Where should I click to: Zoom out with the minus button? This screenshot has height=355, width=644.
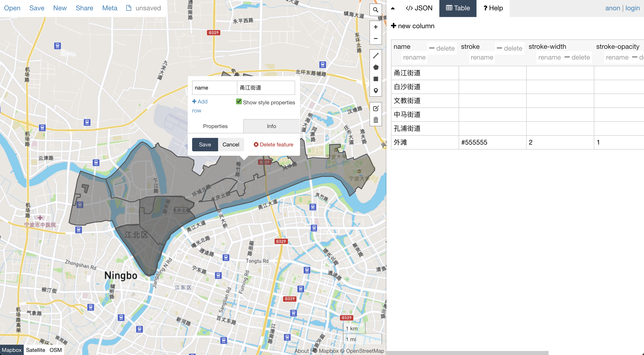(375, 38)
